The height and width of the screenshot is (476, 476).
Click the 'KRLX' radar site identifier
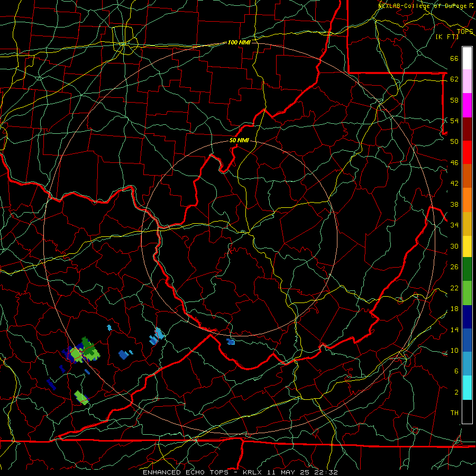(x=253, y=472)
